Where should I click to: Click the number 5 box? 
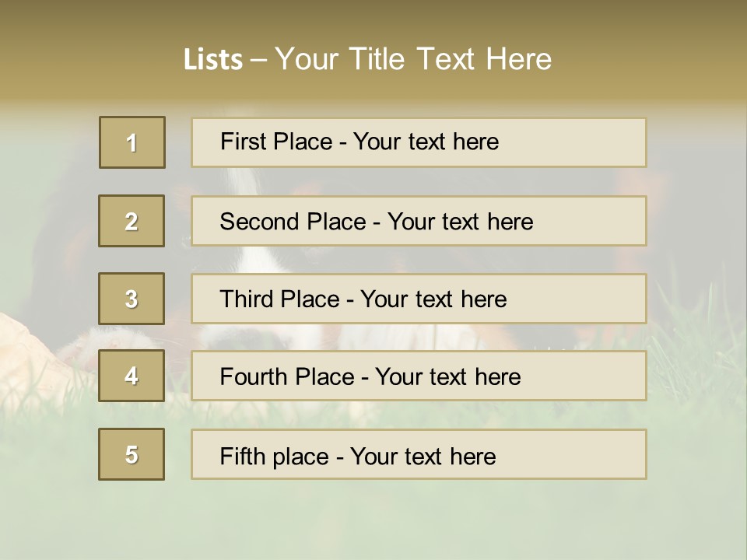pos(132,454)
